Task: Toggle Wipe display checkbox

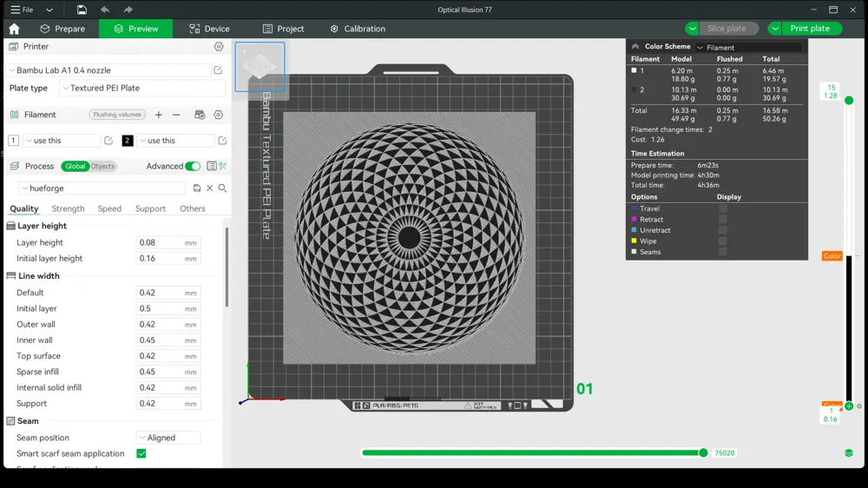Action: coord(722,241)
